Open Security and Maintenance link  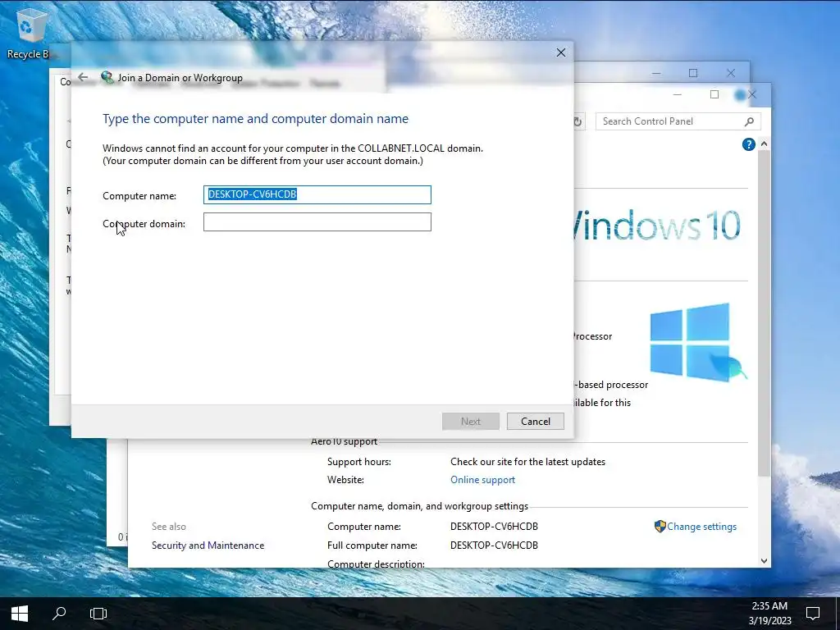(x=208, y=546)
